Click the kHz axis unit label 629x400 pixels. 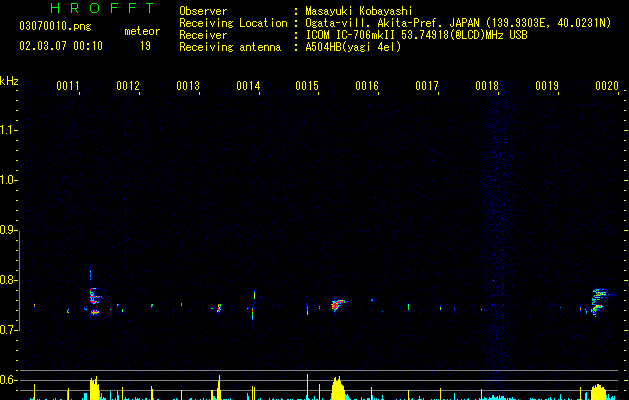[9, 81]
